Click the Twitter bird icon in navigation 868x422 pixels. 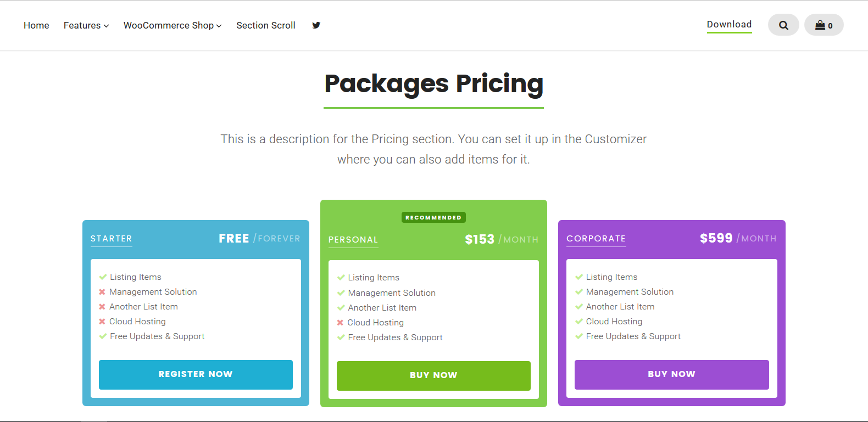[x=316, y=25]
